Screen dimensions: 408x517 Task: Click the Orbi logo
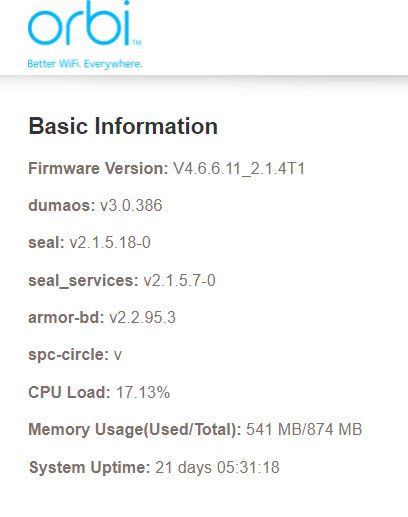click(x=85, y=23)
